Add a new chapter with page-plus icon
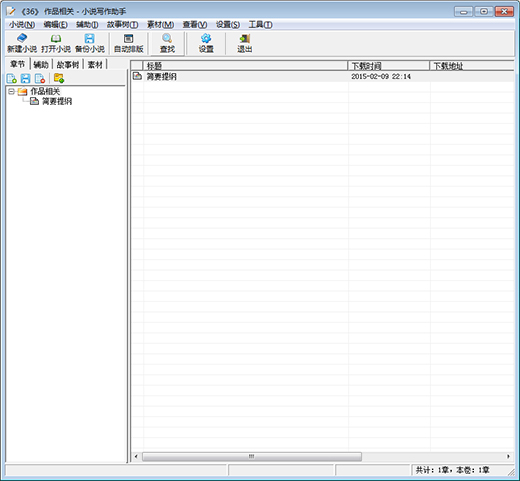Viewport: 520px width, 481px height. (12, 78)
